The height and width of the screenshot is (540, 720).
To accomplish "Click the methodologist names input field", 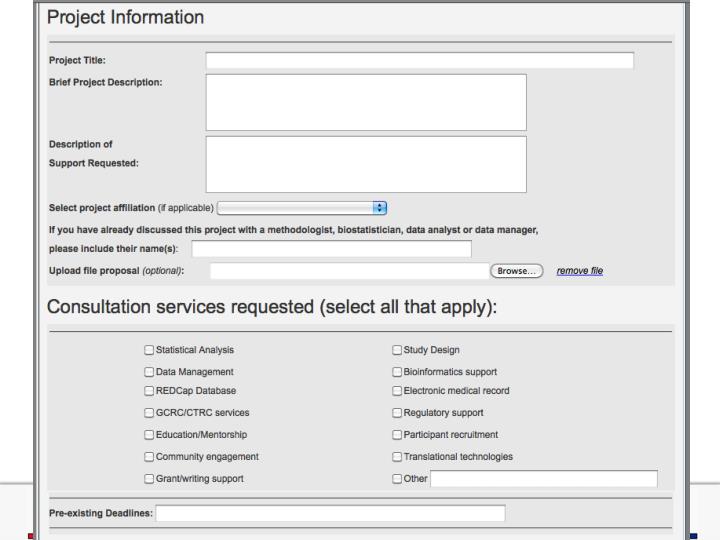I will coord(332,249).
